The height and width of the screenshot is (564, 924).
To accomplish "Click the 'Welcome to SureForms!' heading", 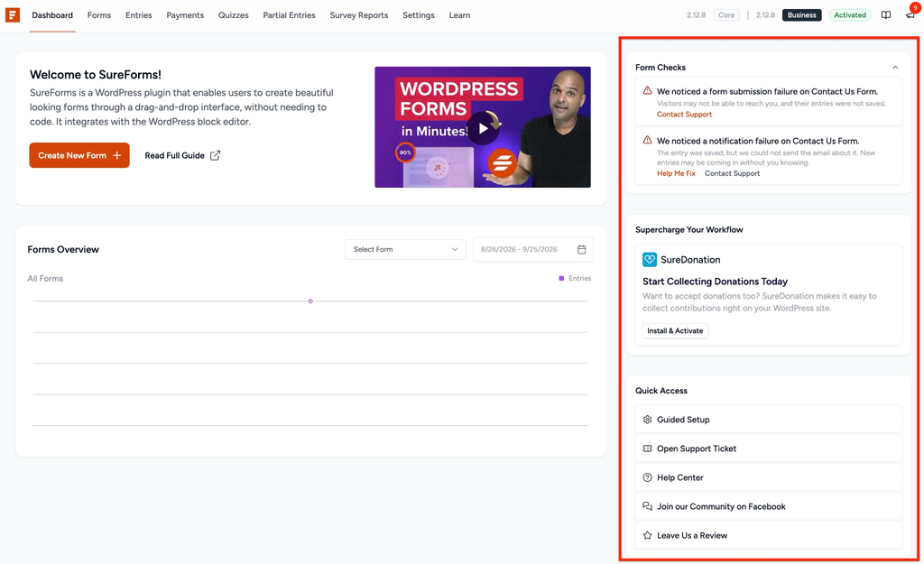I will (x=96, y=75).
